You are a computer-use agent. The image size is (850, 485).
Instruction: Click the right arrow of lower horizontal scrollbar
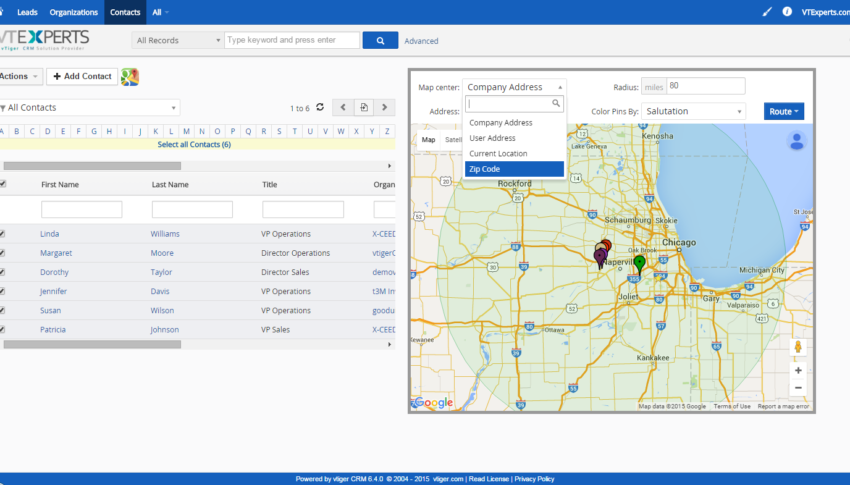[389, 344]
